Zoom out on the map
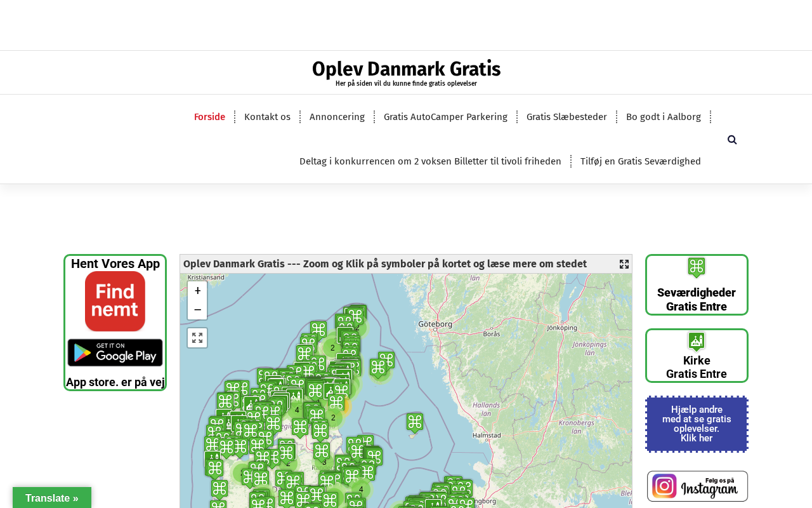Viewport: 812px width, 508px height. click(197, 310)
